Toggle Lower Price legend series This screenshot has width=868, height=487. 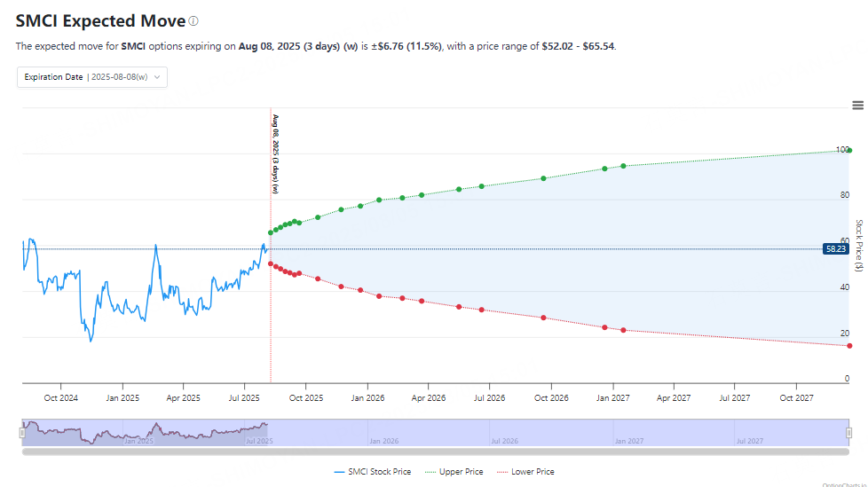[x=525, y=472]
